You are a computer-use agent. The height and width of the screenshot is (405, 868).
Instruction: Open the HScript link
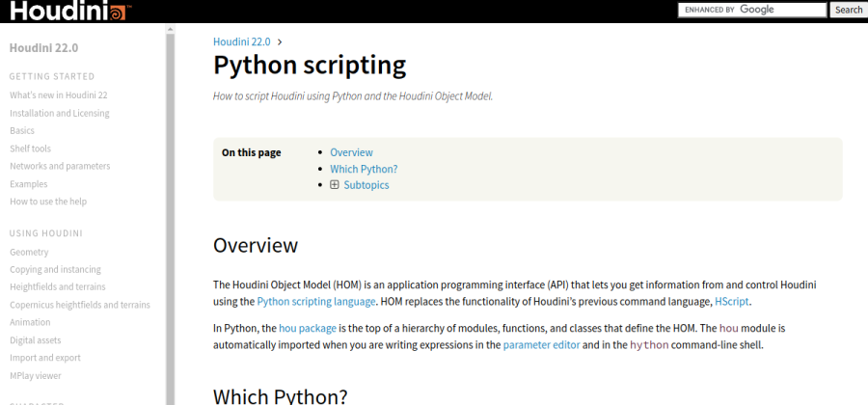pyautogui.click(x=732, y=302)
